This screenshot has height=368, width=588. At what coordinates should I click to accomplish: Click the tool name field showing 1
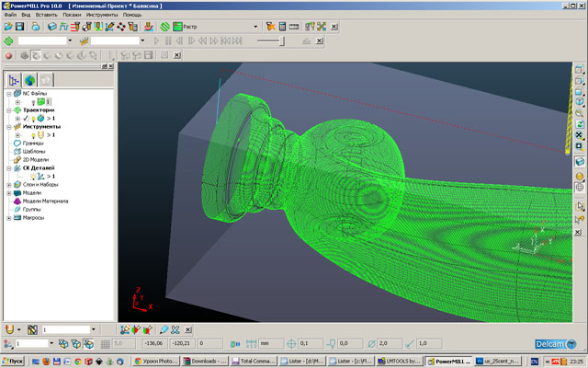(x=66, y=329)
